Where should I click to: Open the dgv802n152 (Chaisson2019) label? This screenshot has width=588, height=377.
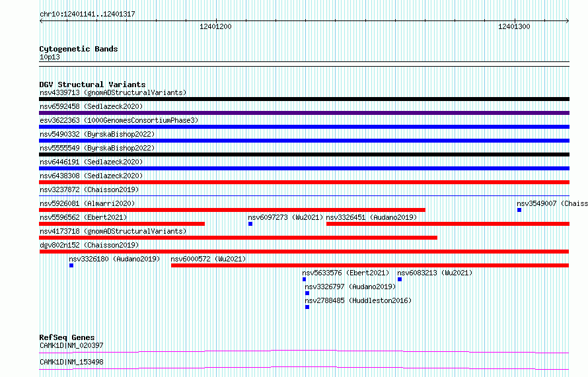(89, 245)
